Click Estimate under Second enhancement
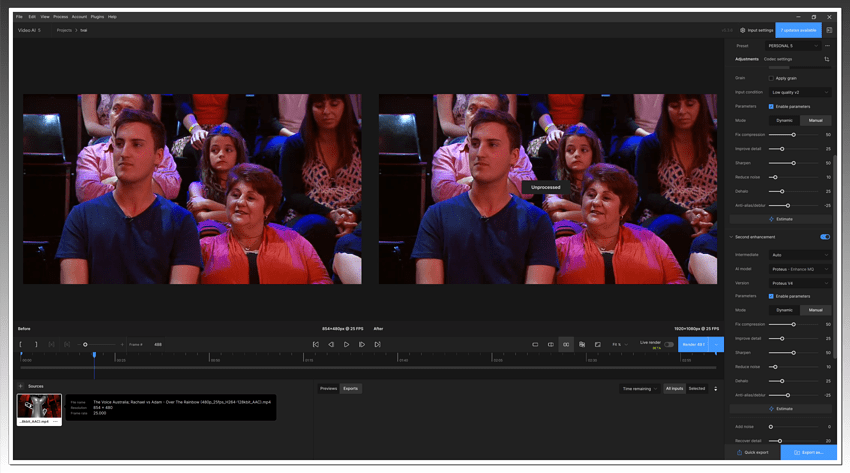This screenshot has height=473, width=850. click(x=781, y=409)
